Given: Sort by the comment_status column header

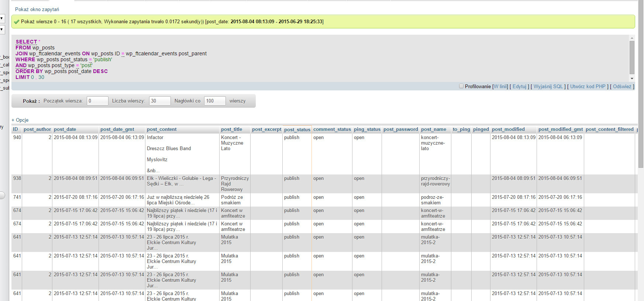Looking at the screenshot, I should click(x=332, y=129).
